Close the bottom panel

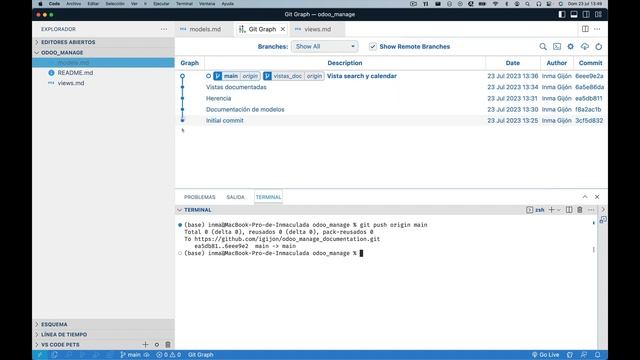[x=597, y=197]
